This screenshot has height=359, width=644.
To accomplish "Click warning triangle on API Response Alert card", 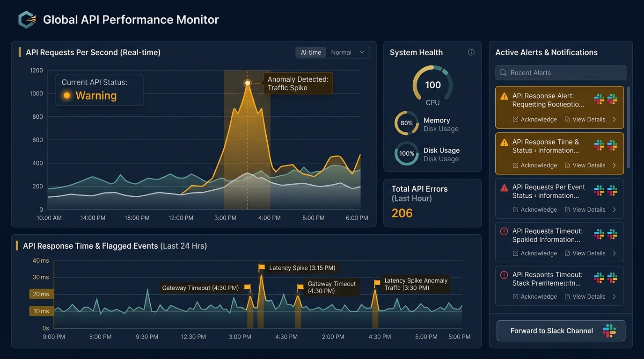I will 504,96.
